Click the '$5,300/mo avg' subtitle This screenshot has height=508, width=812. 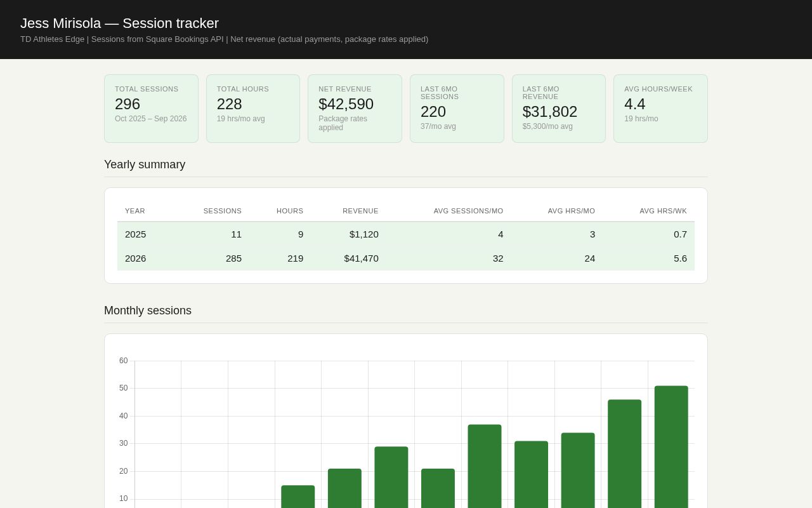pos(547,126)
